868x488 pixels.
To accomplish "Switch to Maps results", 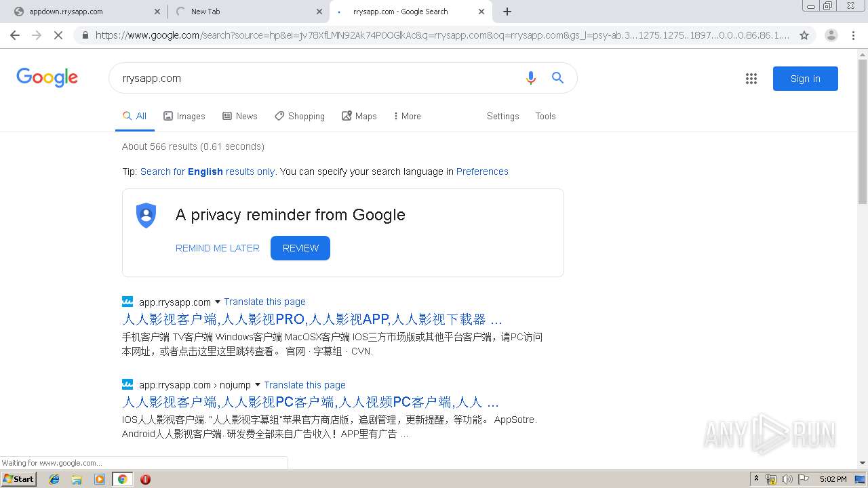I will (359, 116).
